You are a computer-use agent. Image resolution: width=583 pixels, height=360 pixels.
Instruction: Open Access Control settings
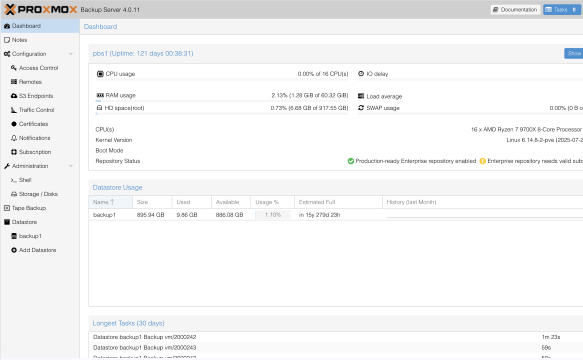[x=40, y=68]
